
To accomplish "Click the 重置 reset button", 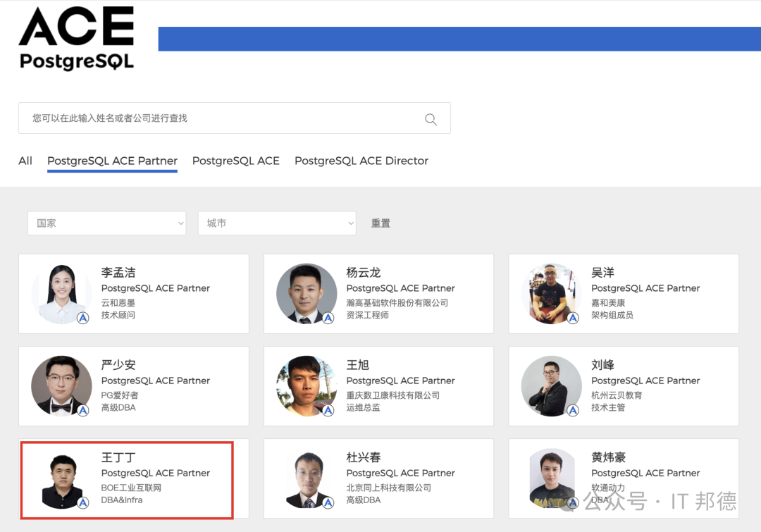I will pos(380,223).
